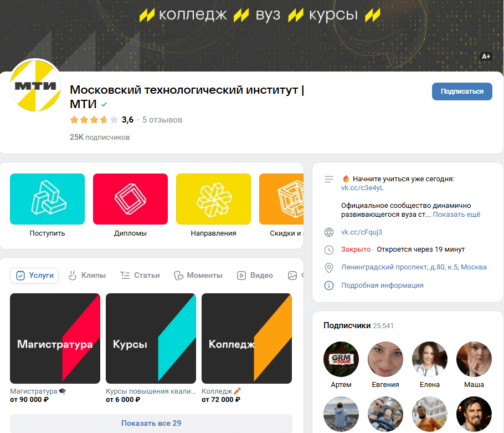Switch to the Видео tab

tap(255, 276)
